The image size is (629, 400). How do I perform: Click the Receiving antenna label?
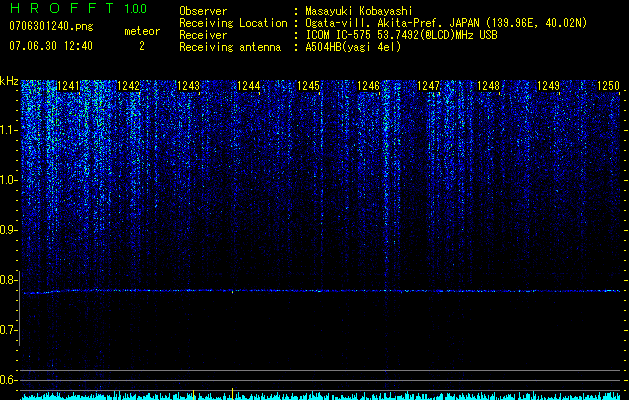[230, 48]
